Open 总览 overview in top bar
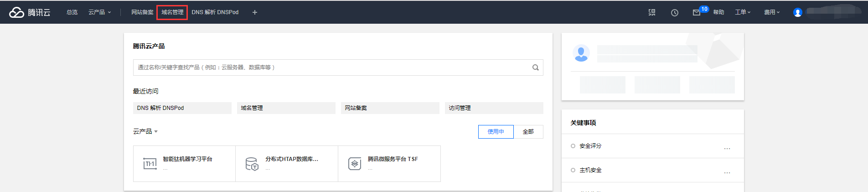This screenshot has width=868, height=192. (72, 12)
